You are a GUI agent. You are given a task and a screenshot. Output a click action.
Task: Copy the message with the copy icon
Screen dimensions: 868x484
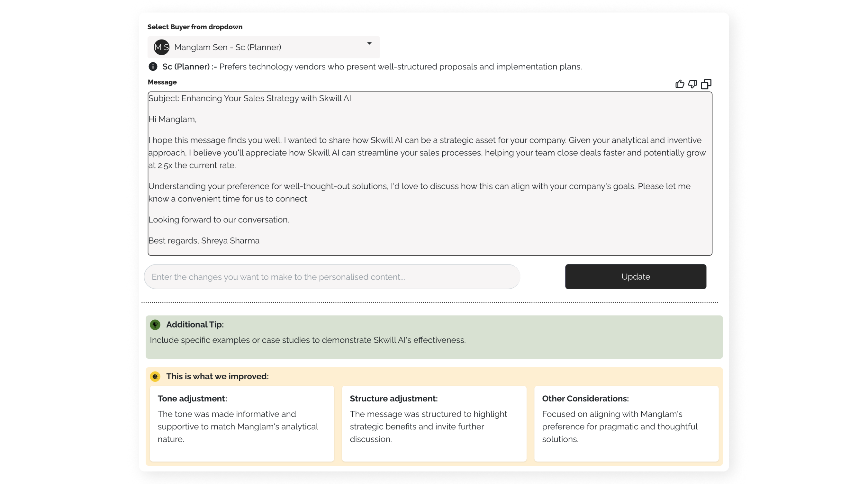[706, 84]
